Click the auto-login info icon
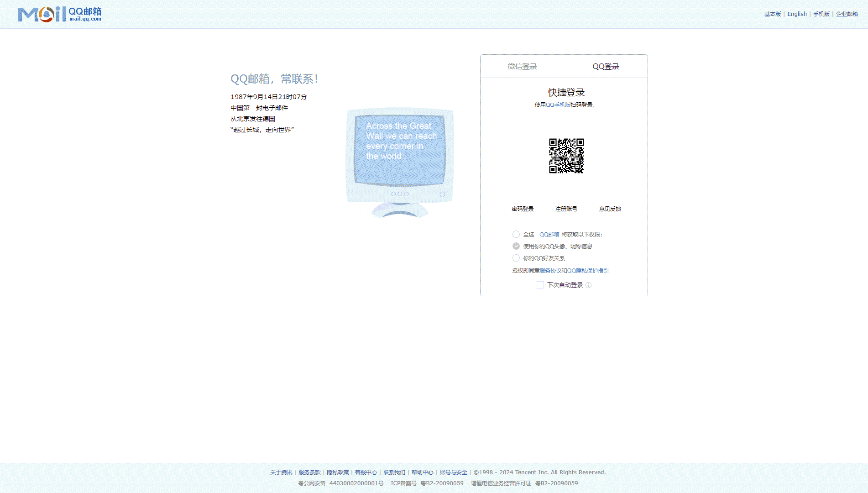The height and width of the screenshot is (493, 868). coord(589,285)
